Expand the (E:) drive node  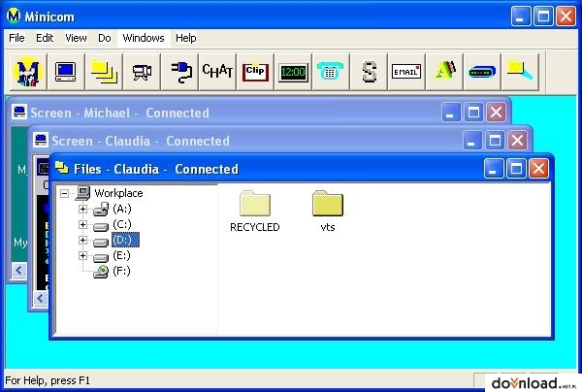coord(82,256)
